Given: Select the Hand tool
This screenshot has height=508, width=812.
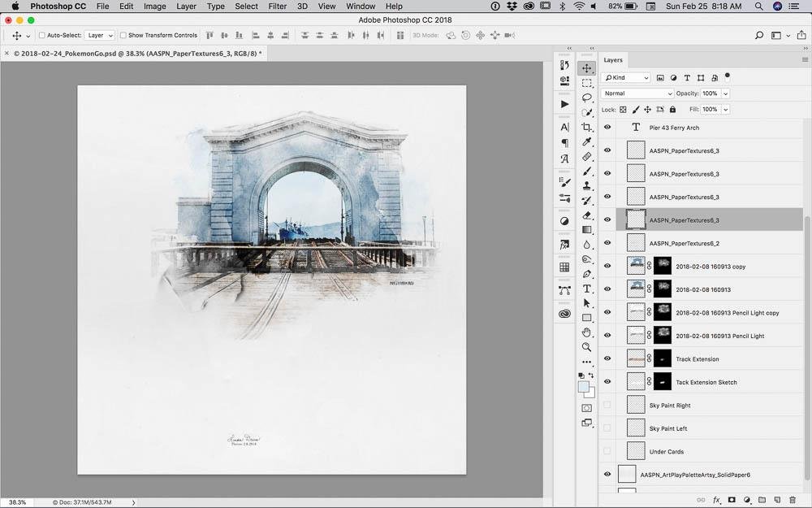Looking at the screenshot, I should pyautogui.click(x=587, y=332).
